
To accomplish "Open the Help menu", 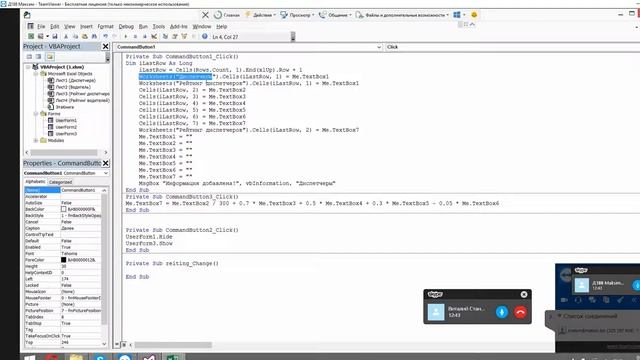I will [x=222, y=27].
